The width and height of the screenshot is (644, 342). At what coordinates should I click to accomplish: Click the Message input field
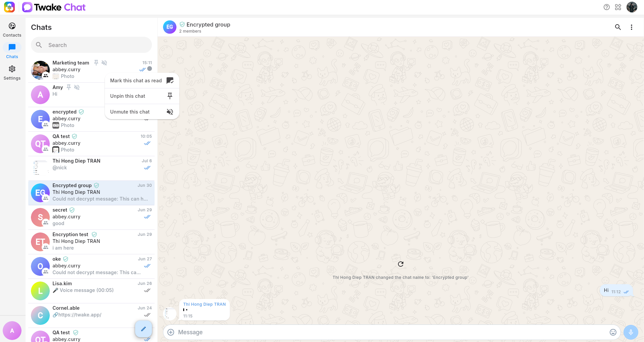[x=391, y=332]
